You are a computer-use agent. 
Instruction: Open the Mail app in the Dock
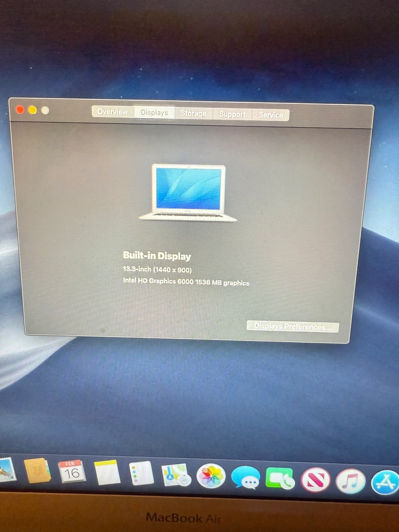tap(7, 470)
